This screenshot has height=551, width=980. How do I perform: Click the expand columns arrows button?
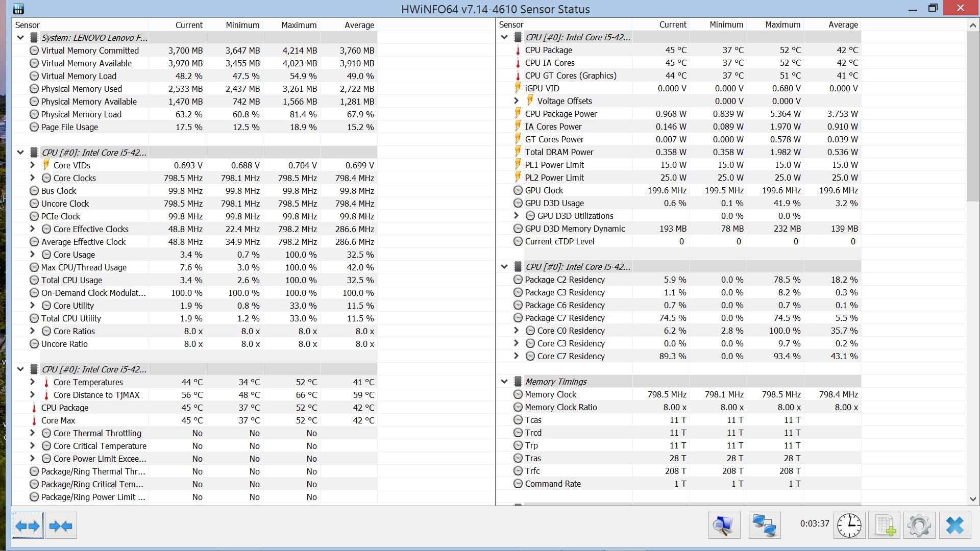click(28, 525)
